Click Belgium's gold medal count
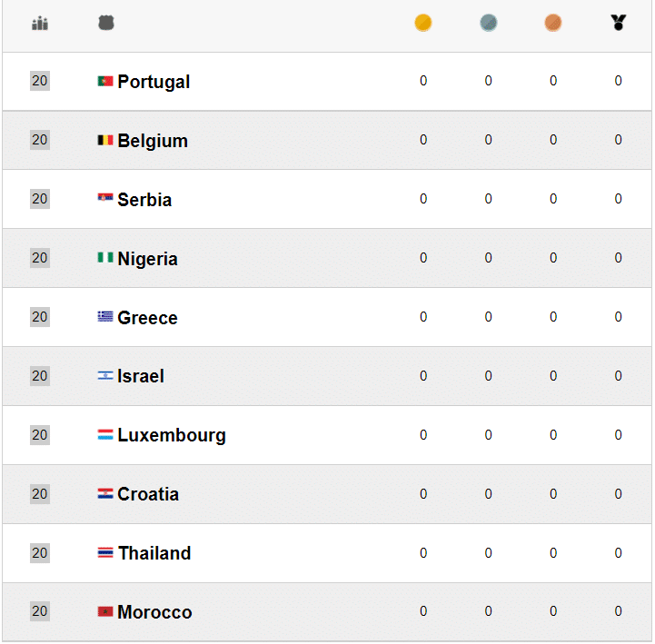This screenshot has height=644, width=655. click(x=423, y=140)
